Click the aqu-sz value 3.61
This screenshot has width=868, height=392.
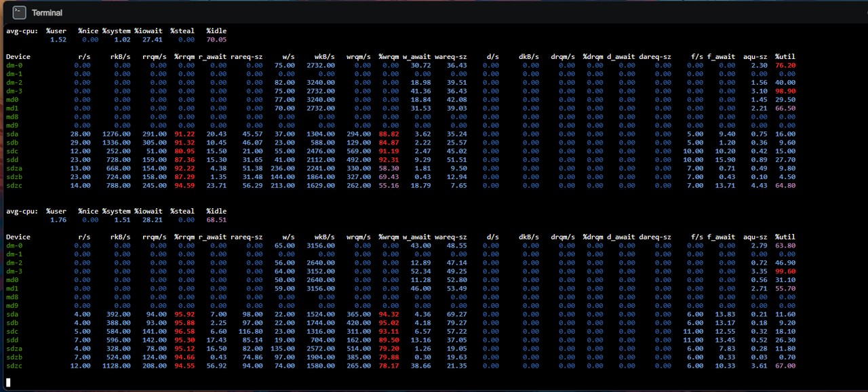pyautogui.click(x=759, y=366)
